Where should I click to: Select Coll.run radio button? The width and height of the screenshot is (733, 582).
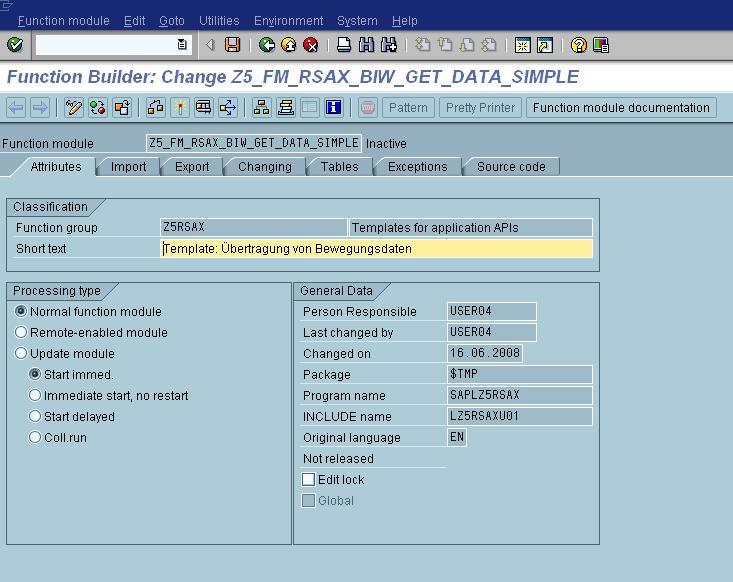pyautogui.click(x=35, y=437)
